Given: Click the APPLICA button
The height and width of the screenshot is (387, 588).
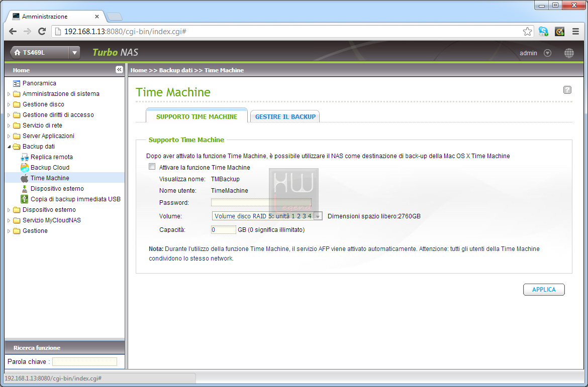Looking at the screenshot, I should (x=544, y=290).
